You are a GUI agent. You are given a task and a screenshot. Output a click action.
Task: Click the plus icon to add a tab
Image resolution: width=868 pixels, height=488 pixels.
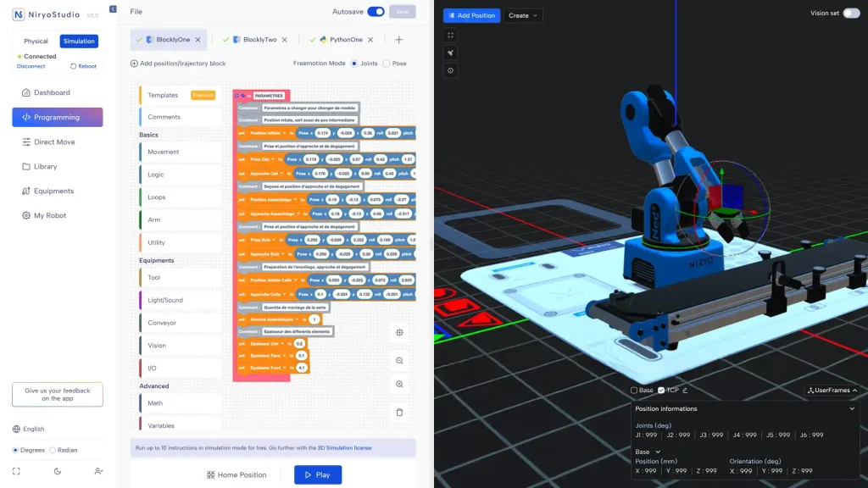398,40
